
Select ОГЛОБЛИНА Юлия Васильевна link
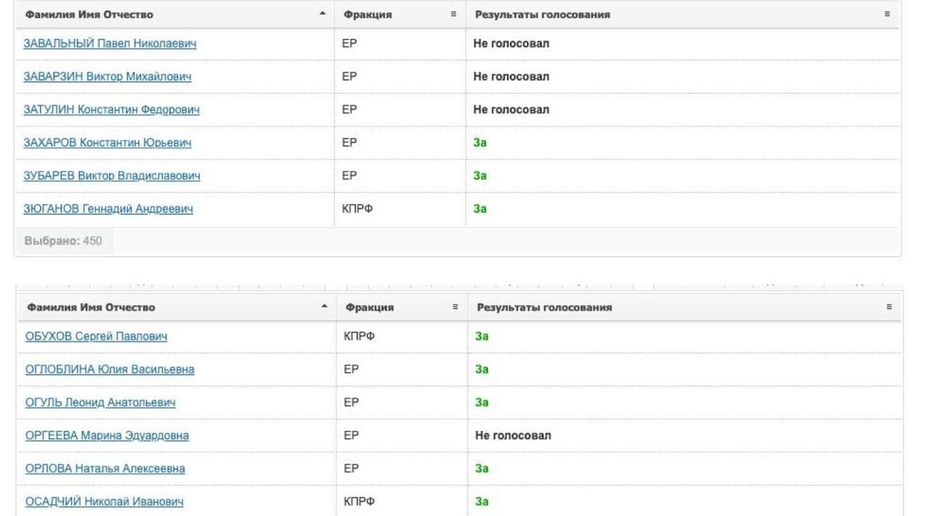[110, 370]
